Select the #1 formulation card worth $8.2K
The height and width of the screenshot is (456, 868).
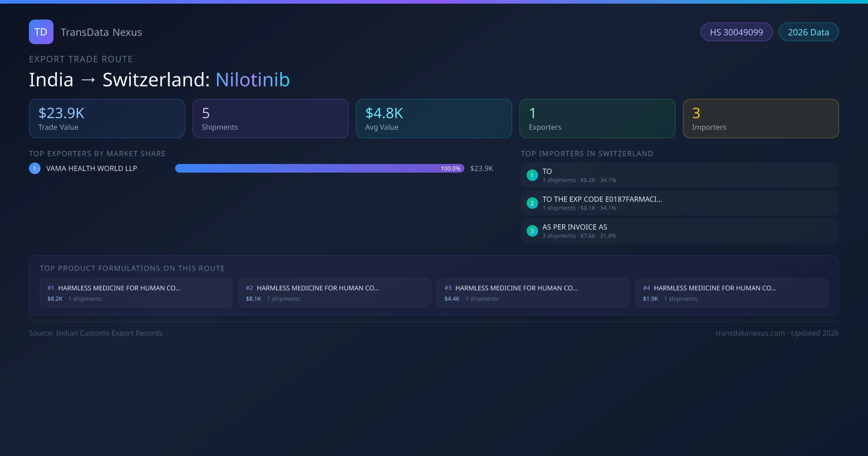pos(136,293)
